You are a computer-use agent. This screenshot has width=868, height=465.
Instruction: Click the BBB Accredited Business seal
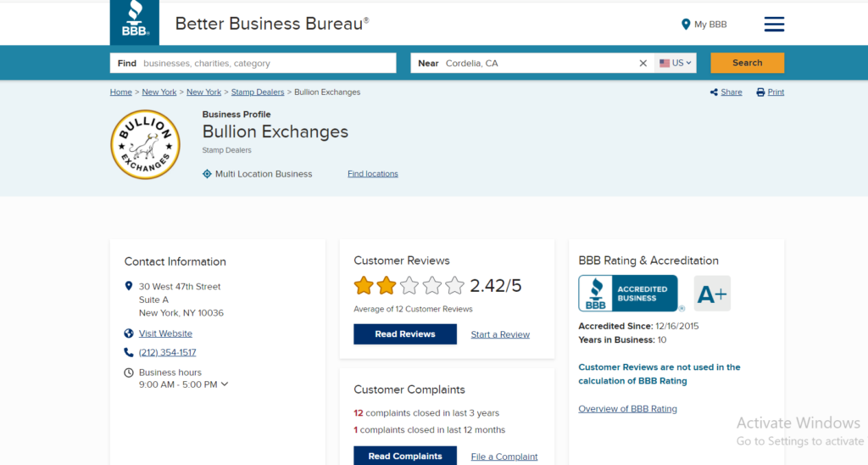(628, 294)
